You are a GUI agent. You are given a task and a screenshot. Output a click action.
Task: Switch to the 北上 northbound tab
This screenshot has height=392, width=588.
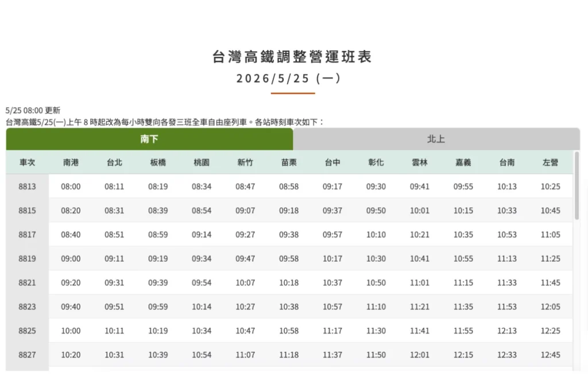click(436, 139)
